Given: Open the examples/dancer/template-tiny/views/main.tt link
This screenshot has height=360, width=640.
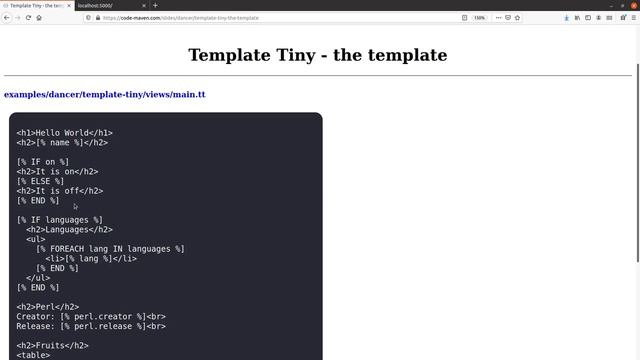Looking at the screenshot, I should [x=104, y=94].
